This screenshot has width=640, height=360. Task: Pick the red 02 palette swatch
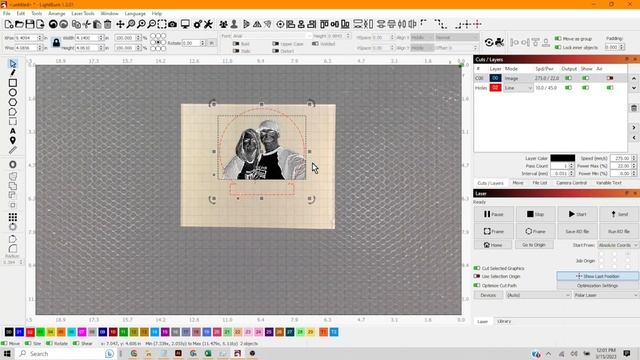(30, 332)
